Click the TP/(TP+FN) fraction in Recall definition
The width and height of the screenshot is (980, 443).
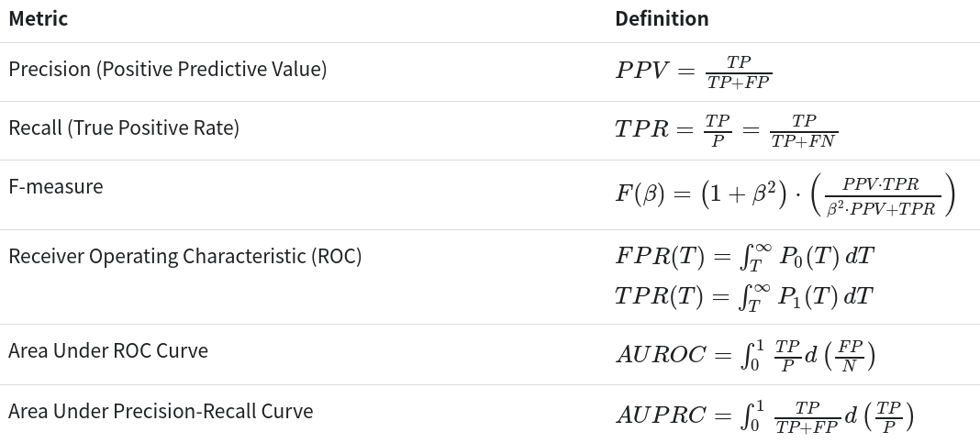click(804, 130)
